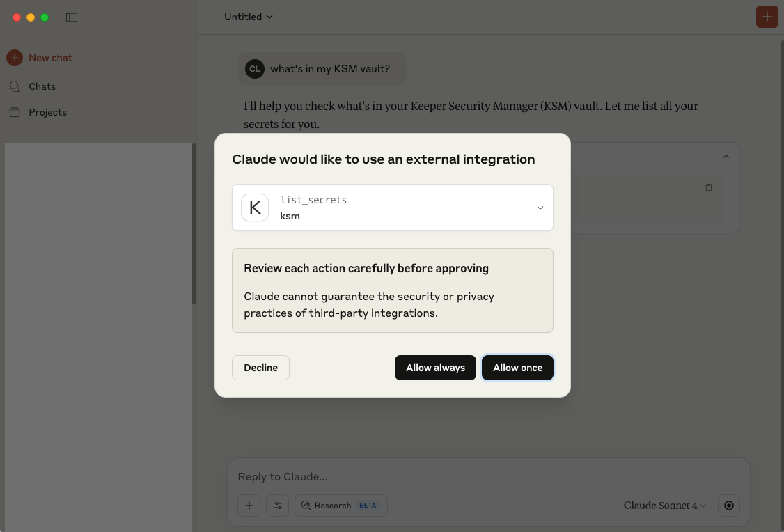Click Allow once button
Viewport: 784px width, 532px height.
(517, 368)
